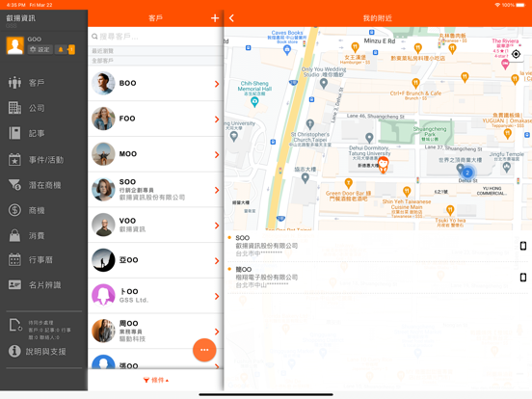
Task: Open VOO customer row chevron
Action: (217, 226)
